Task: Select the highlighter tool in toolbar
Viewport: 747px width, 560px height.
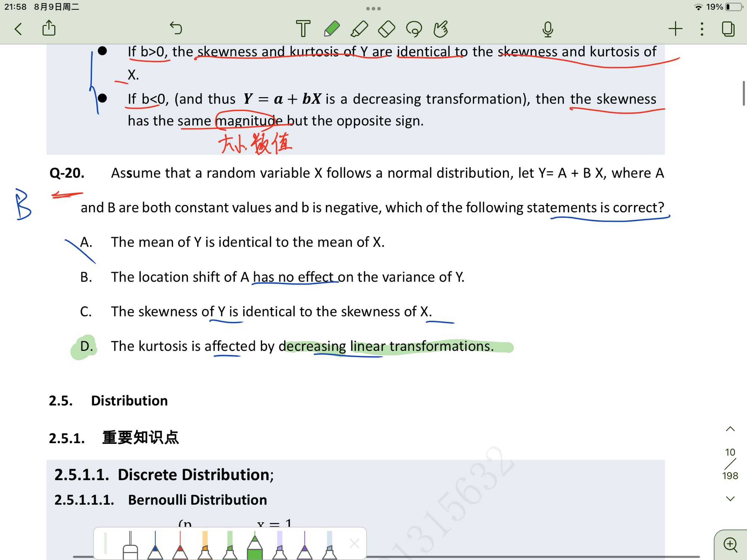Action: 359,29
